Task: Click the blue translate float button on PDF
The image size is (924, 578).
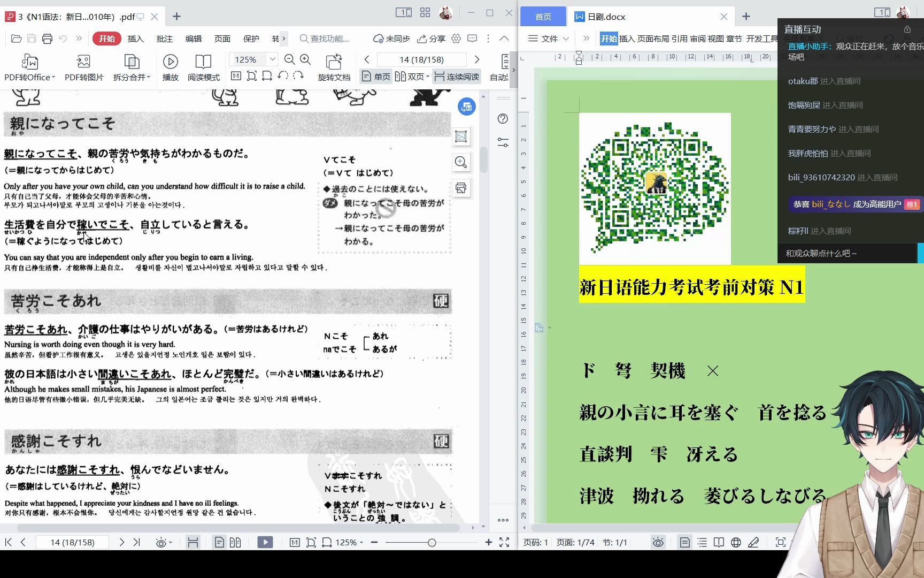Action: (467, 107)
